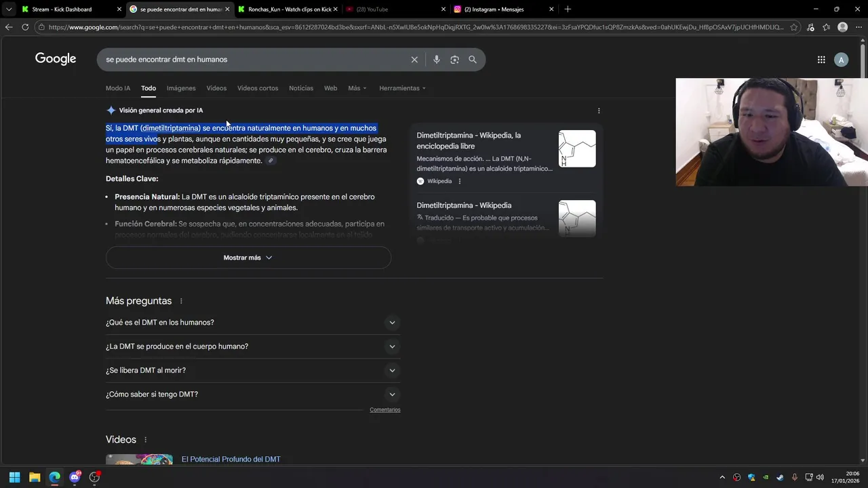
Task: Open AI overview three-dot options
Action: [598, 110]
